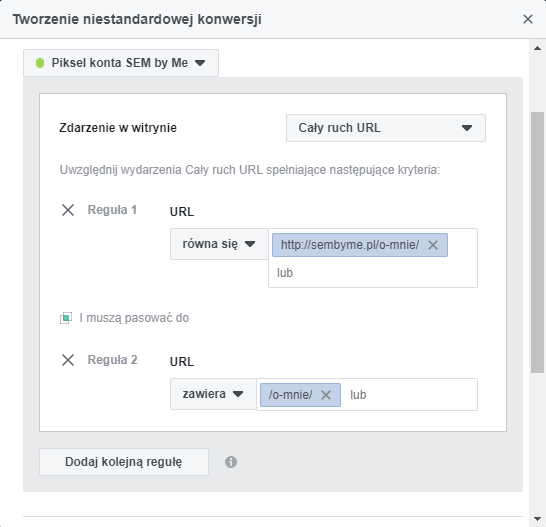
Task: Remove Reguła 1 with its X icon
Action: (68, 210)
